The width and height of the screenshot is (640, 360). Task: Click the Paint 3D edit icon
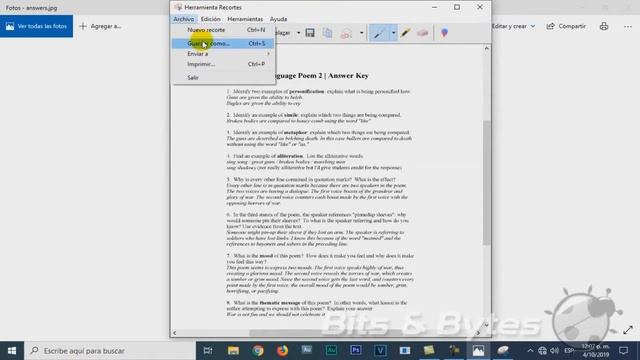tap(444, 33)
